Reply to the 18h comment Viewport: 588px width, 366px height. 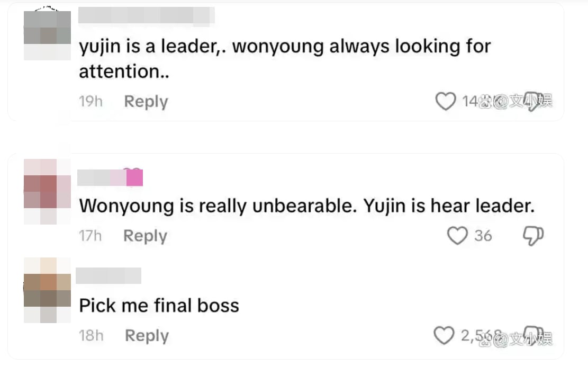(x=147, y=336)
